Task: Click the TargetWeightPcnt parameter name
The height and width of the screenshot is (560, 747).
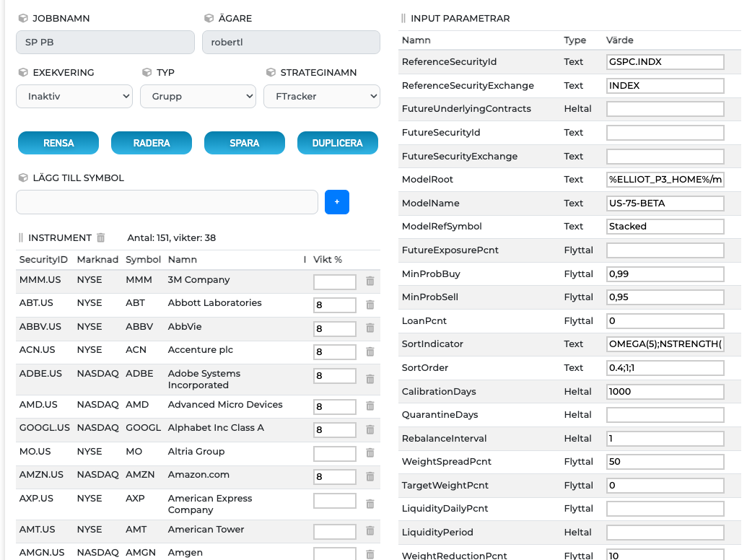Action: click(x=445, y=485)
